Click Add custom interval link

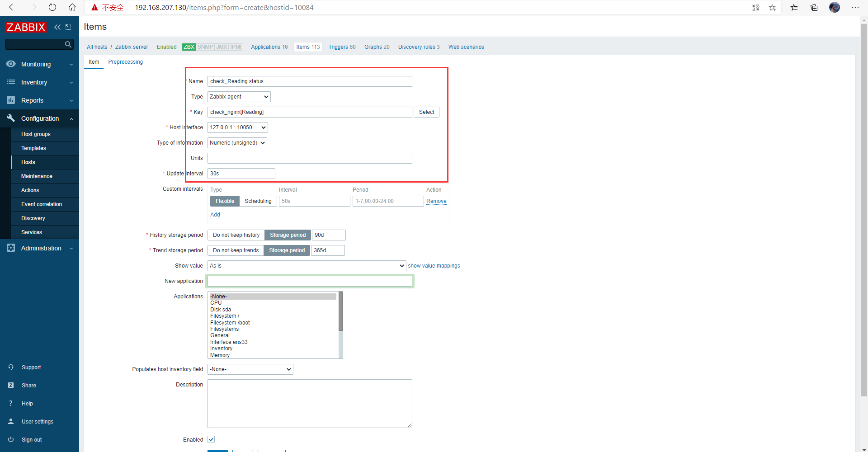pos(215,215)
